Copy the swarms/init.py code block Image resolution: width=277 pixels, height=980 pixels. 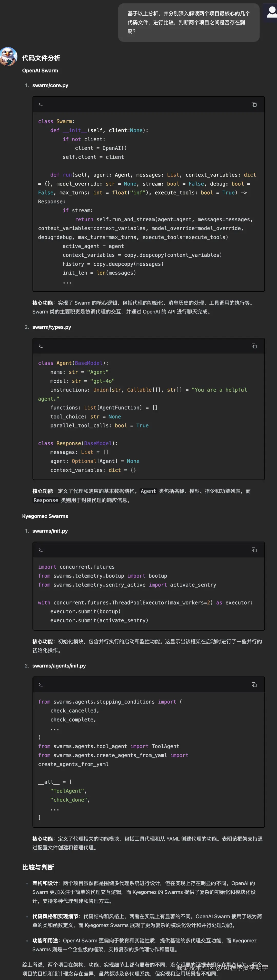[254, 550]
